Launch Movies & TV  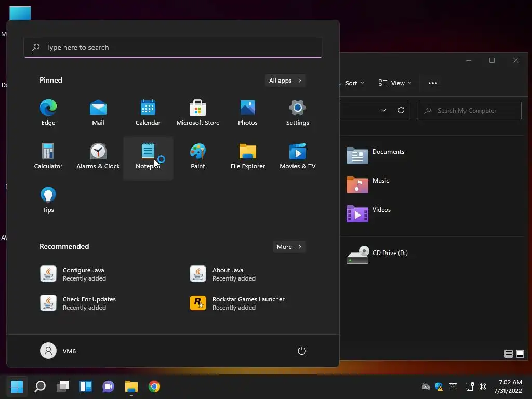click(x=298, y=157)
